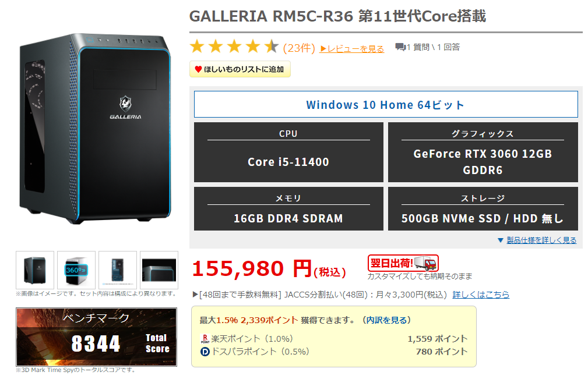Image resolution: width=588 pixels, height=379 pixels.
Task: Click the next-day shipping truck badge
Action: point(403,263)
